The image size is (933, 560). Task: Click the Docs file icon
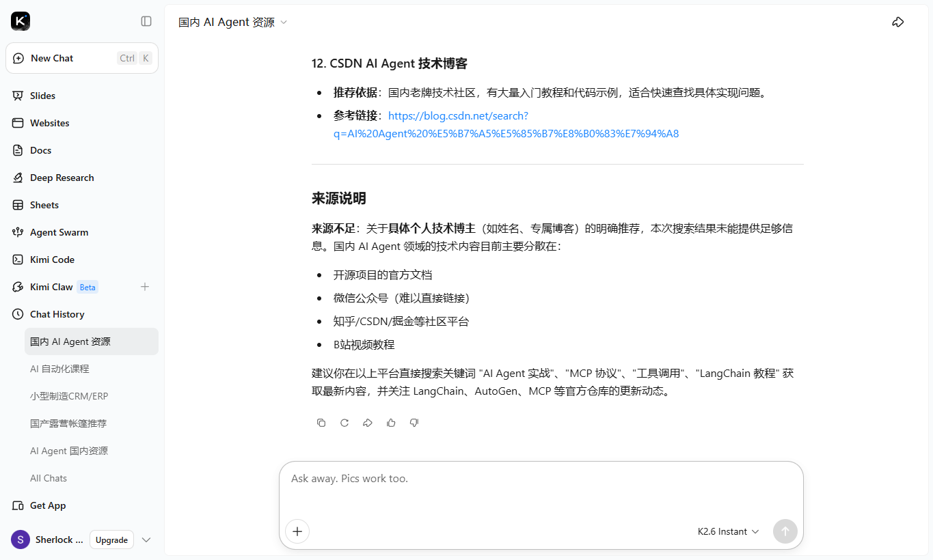coord(18,150)
